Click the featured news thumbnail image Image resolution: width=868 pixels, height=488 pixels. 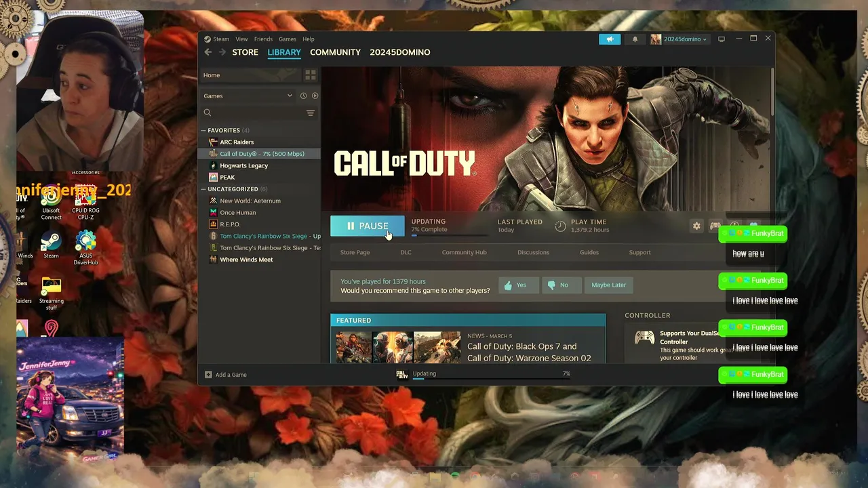[x=399, y=347]
